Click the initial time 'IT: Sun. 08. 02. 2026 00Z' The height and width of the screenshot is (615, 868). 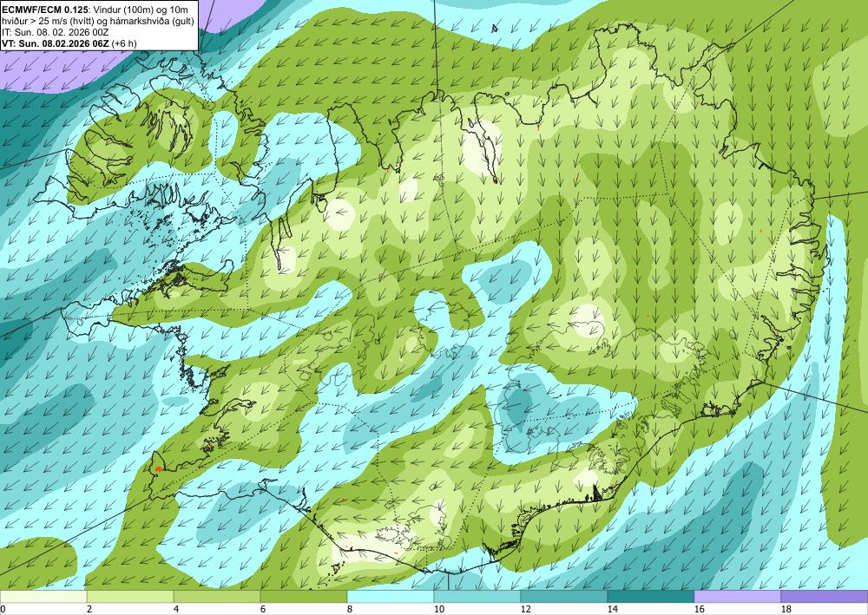(x=56, y=32)
